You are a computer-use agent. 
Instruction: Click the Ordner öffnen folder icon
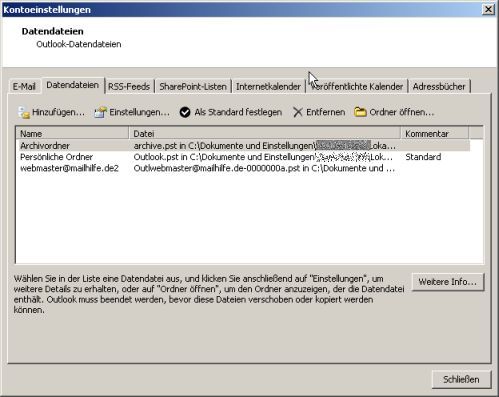pyautogui.click(x=360, y=112)
